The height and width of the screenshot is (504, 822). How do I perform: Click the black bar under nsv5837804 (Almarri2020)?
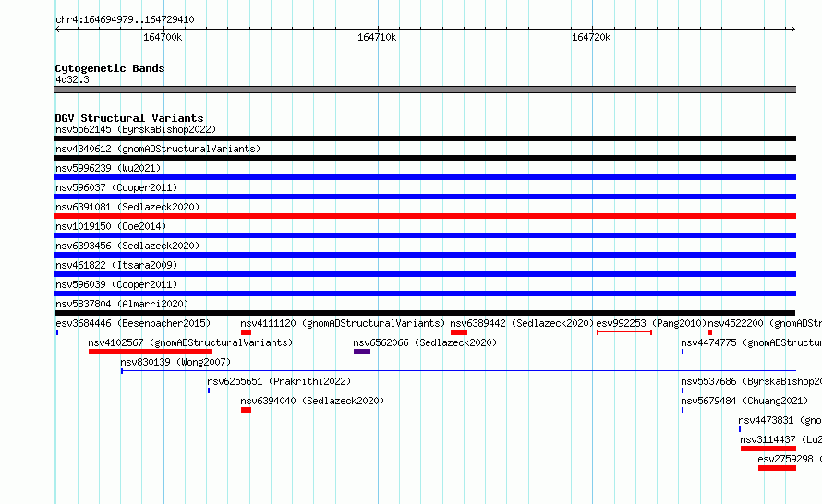[425, 313]
